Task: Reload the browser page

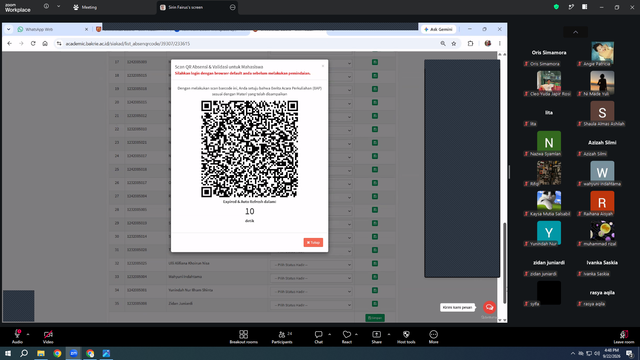Action: point(33,44)
